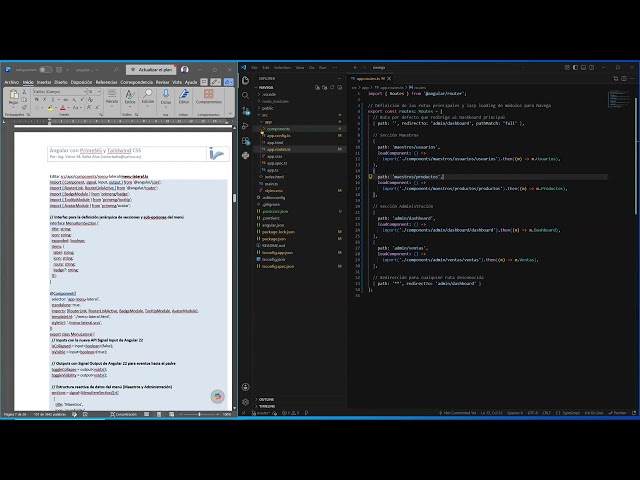Toggle primary sidebar layout icon in VS Code
The height and width of the screenshot is (480, 640).
[575, 67]
